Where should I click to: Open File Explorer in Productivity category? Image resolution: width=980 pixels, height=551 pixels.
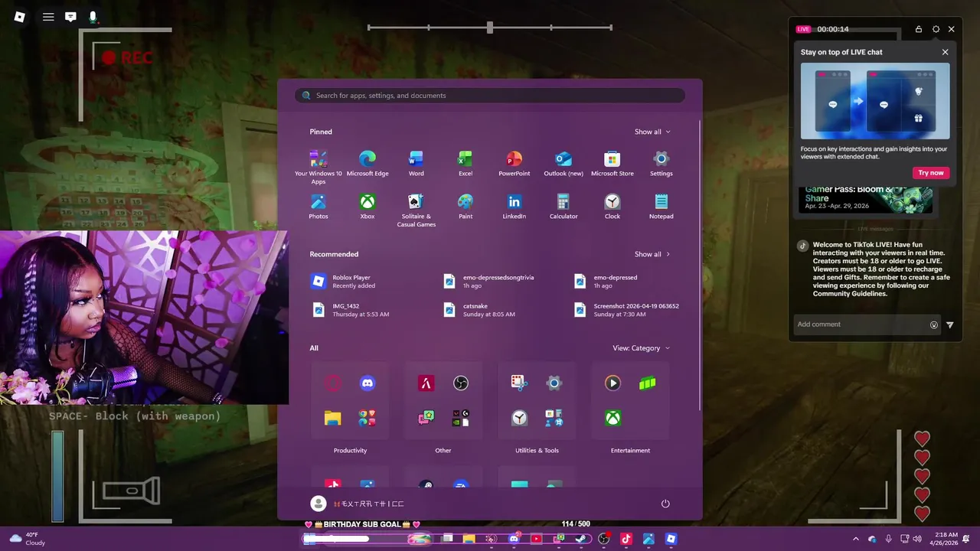[x=332, y=418]
